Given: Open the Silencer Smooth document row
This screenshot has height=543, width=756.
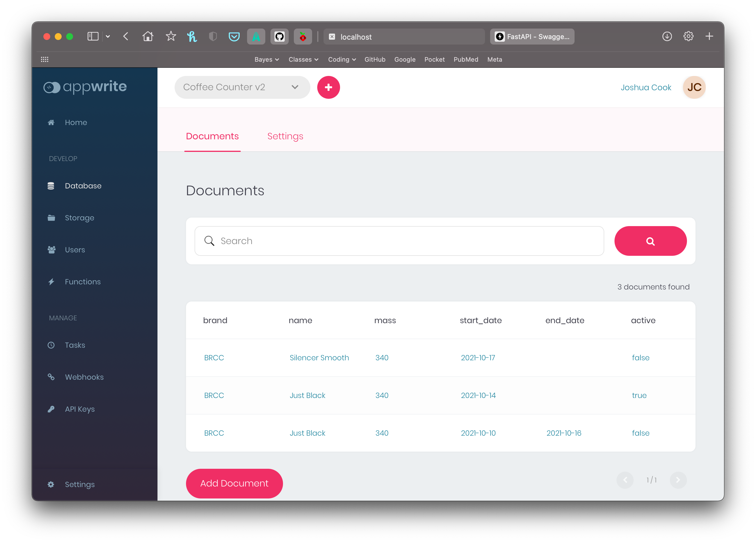Looking at the screenshot, I should click(319, 357).
